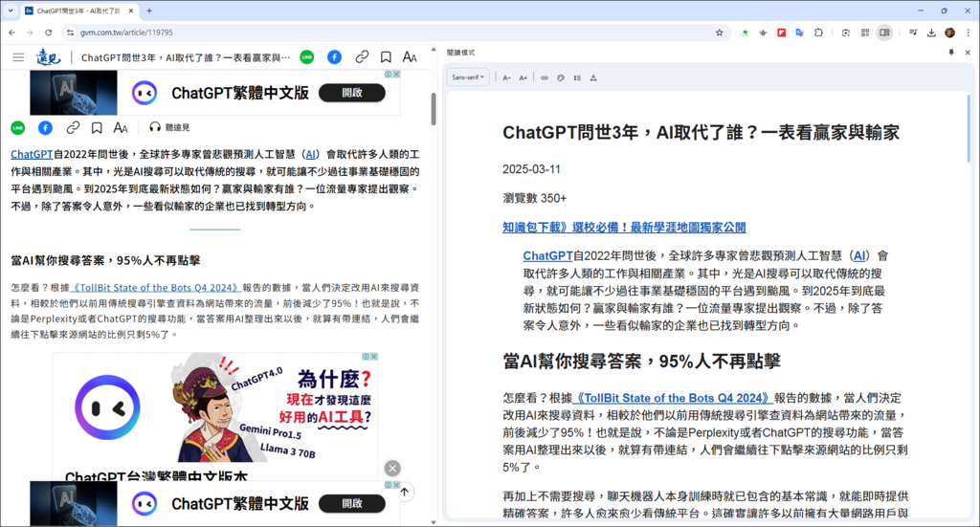This screenshot has width=980, height=527.
Task: Close the top banner ad with X
Action: coord(396,75)
